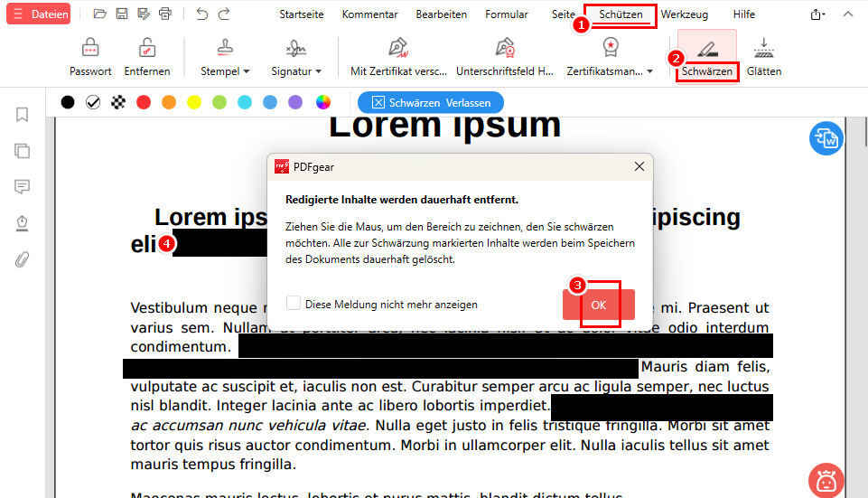868x498 pixels.
Task: Redo the last action
Action: coord(224,14)
